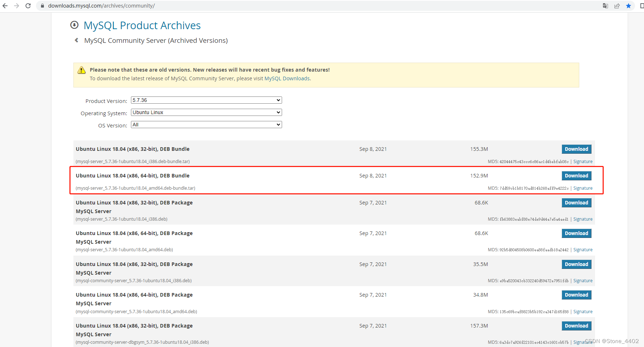Download the mysql-community-server i386.deb, 35.5M
The height and width of the screenshot is (347, 644).
[576, 264]
